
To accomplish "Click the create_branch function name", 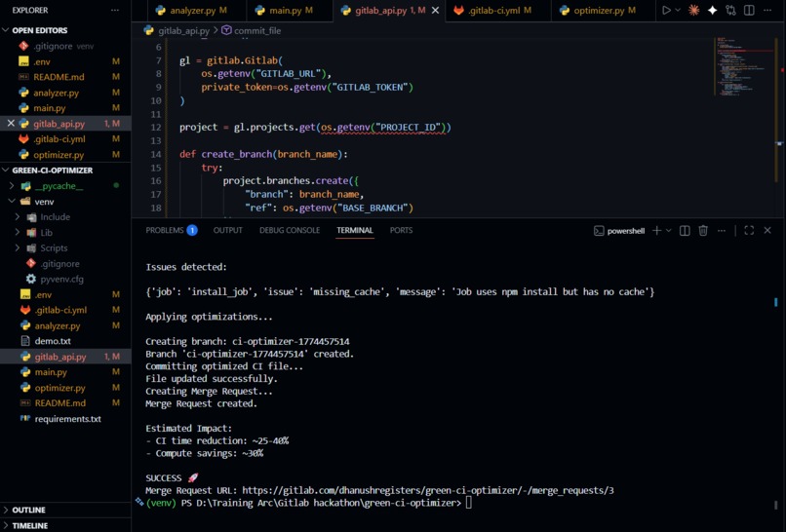I will coord(237,154).
